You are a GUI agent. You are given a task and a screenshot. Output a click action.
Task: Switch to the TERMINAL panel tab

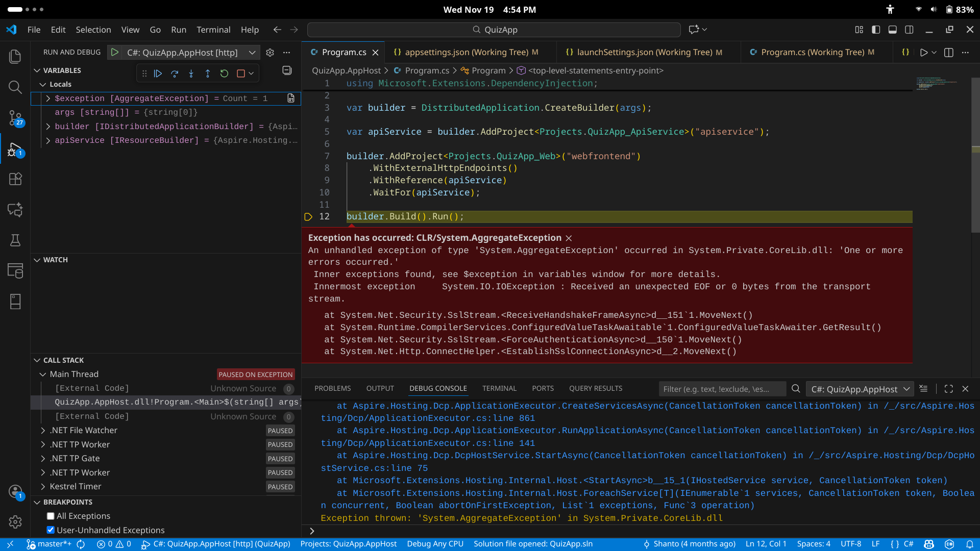pos(499,388)
